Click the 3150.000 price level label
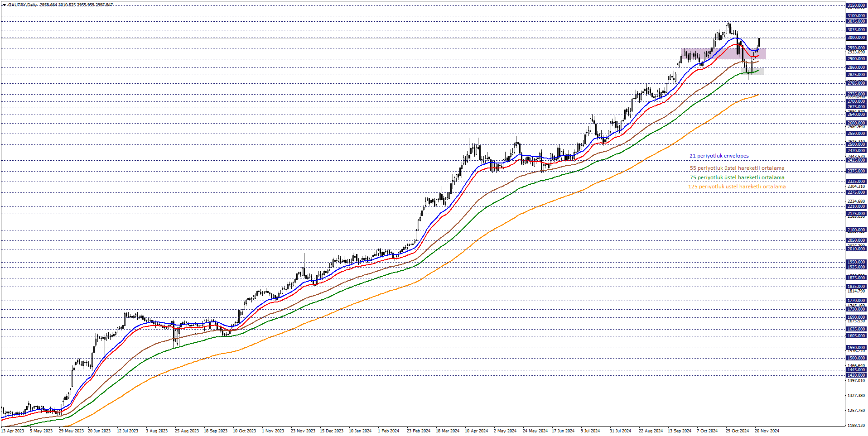This screenshot has height=436, width=868. pyautogui.click(x=856, y=6)
